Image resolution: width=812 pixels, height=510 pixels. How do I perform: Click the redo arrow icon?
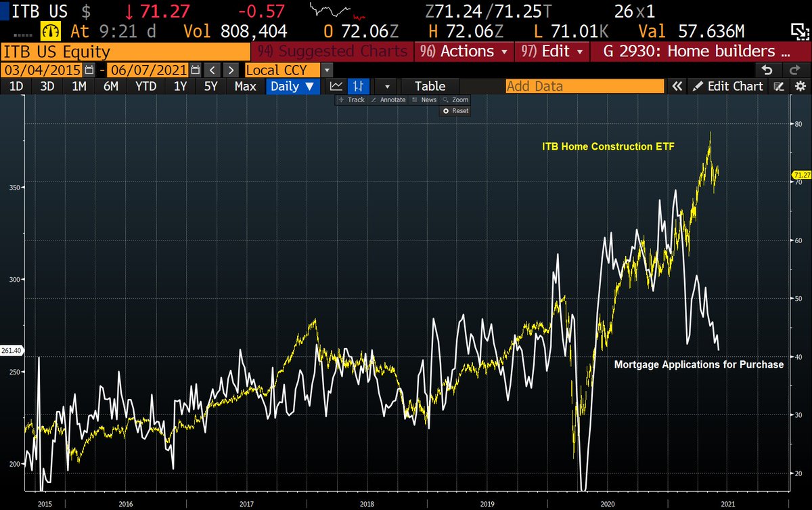click(x=794, y=70)
